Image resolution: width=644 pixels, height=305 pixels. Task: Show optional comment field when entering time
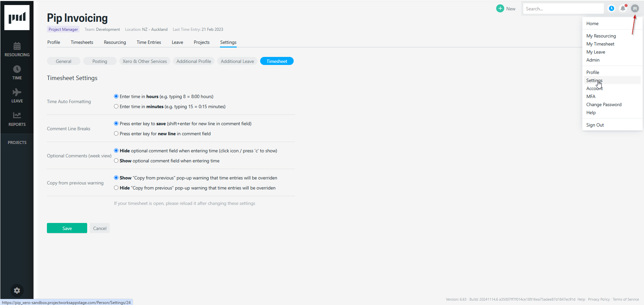116,160
